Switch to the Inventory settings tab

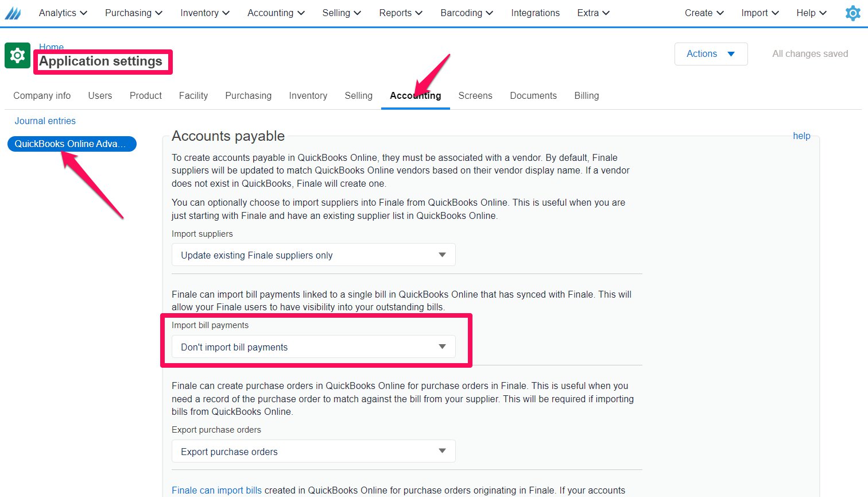coord(308,95)
